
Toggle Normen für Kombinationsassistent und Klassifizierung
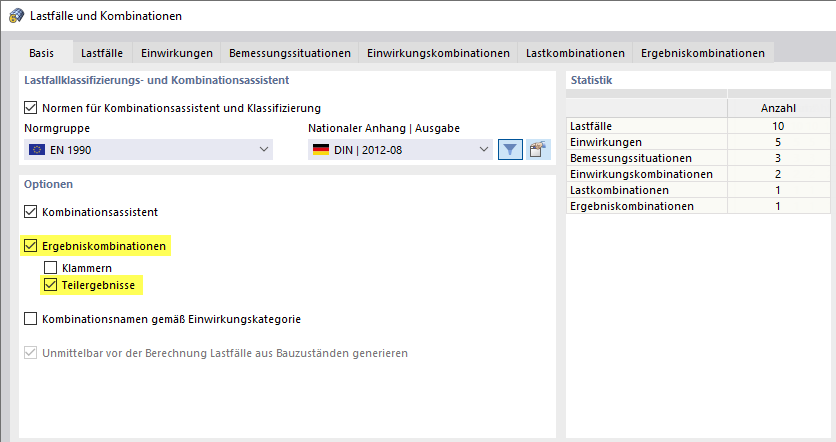[x=30, y=108]
